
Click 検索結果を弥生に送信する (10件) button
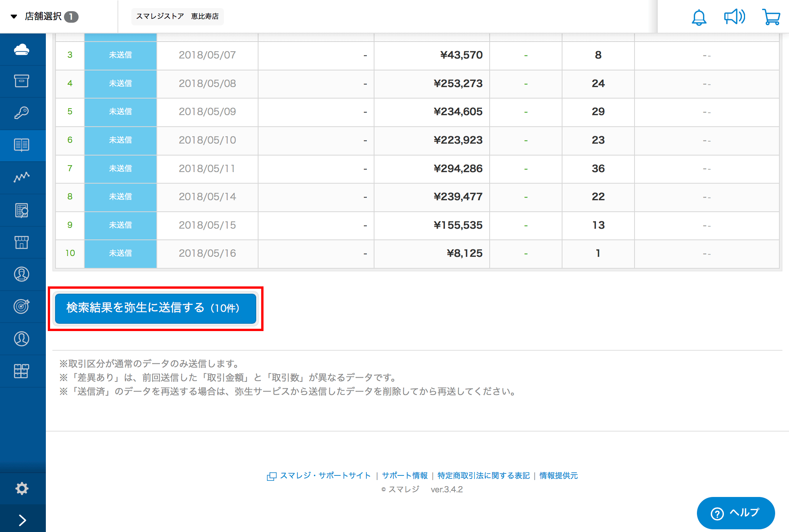156,308
